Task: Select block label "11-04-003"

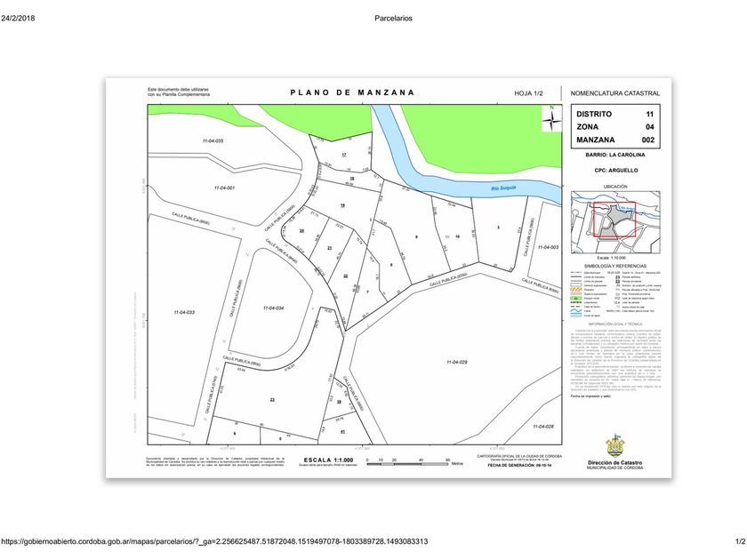Action: [x=549, y=248]
